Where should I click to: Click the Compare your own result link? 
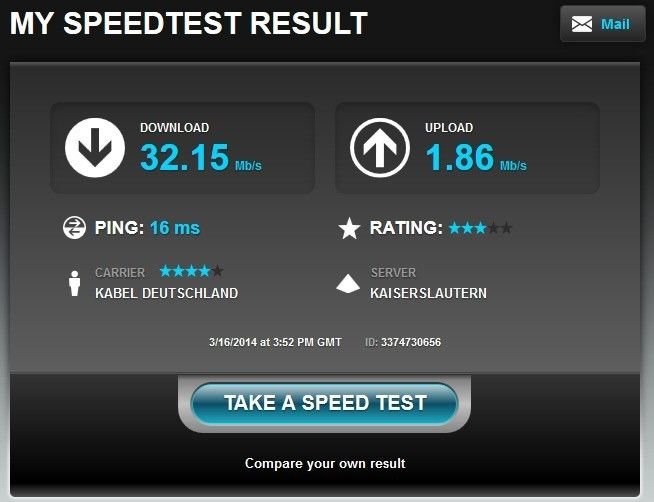325,463
